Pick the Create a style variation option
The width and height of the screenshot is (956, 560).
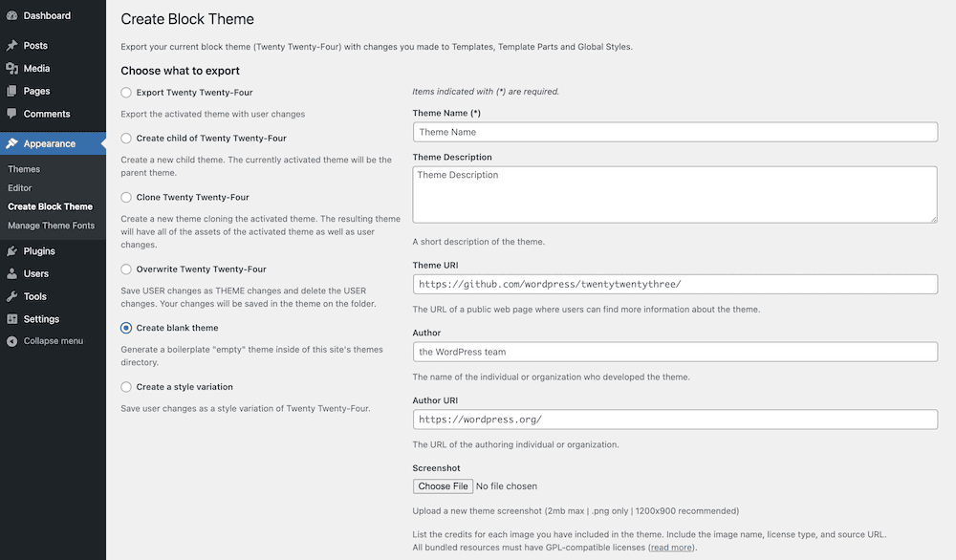click(x=126, y=387)
